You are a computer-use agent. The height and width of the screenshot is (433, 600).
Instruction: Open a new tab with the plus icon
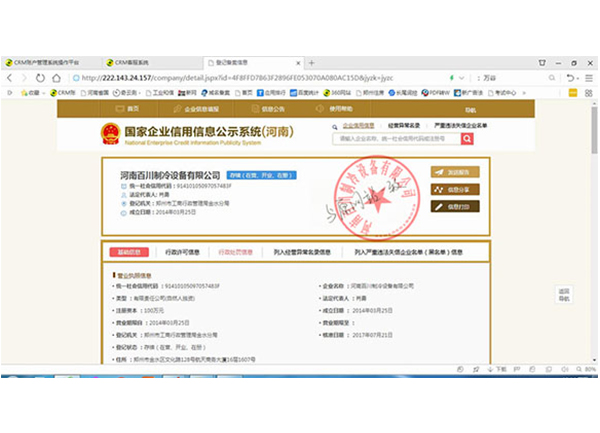pyautogui.click(x=311, y=62)
